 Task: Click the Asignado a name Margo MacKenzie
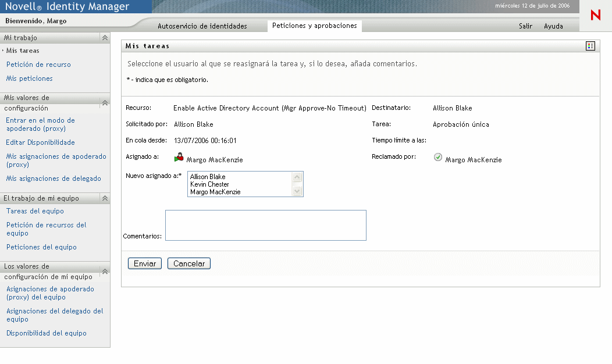click(215, 160)
